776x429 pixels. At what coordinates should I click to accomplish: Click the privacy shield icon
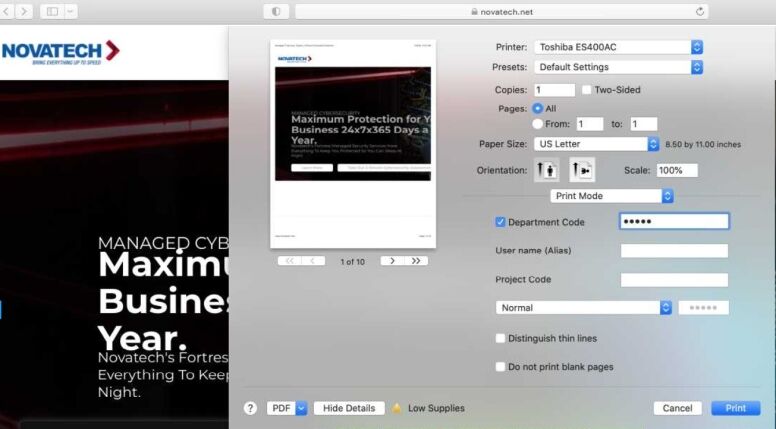pos(276,12)
